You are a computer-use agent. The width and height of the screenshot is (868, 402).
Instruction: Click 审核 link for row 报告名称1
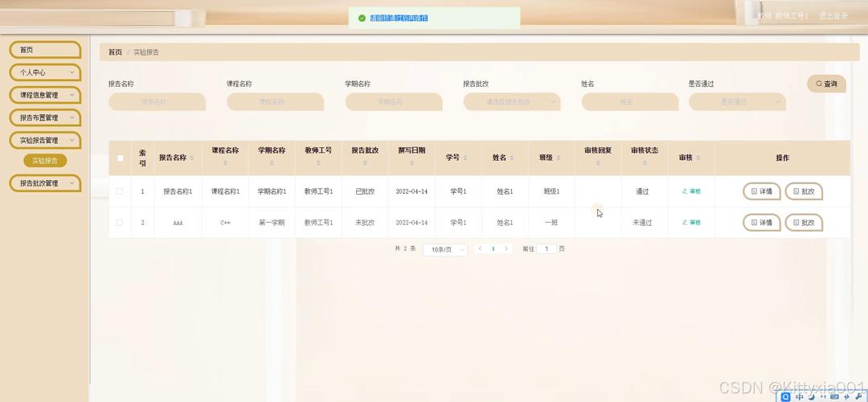coord(691,191)
